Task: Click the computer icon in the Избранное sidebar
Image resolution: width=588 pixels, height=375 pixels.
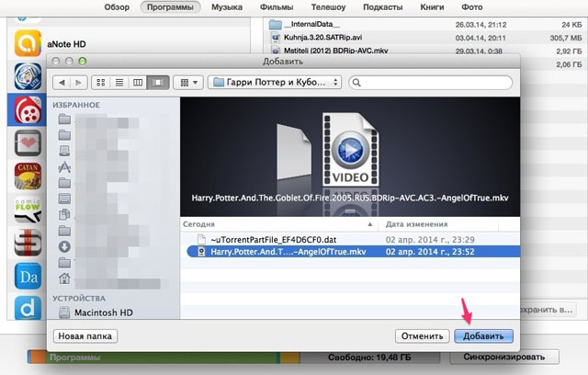Action: (64, 151)
